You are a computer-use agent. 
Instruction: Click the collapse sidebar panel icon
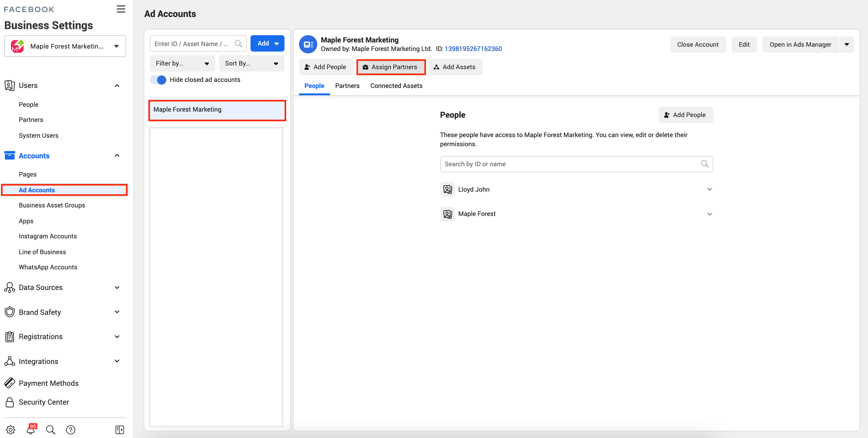pyautogui.click(x=119, y=430)
